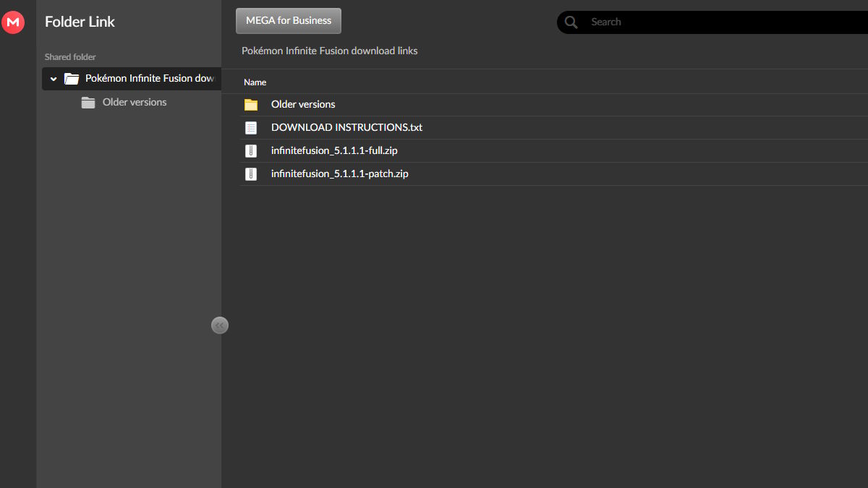
Task: Select the infinitefusion_5.1.1.1-patch.zip file name
Action: (339, 174)
